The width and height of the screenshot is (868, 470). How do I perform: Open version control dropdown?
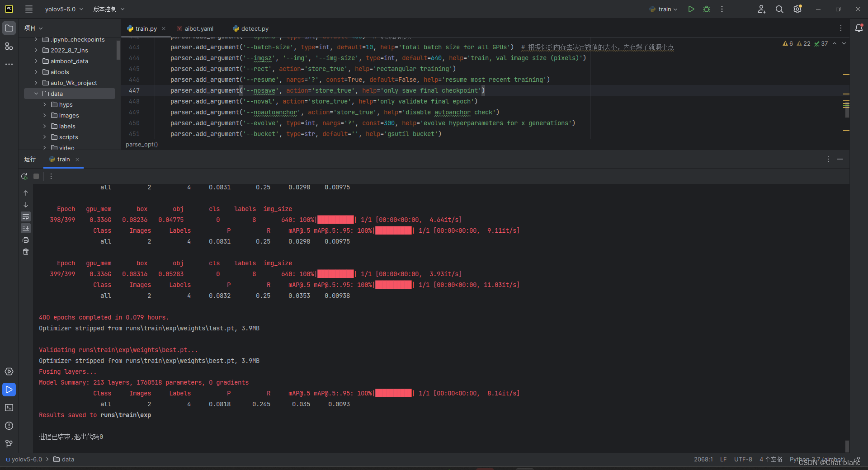click(x=108, y=9)
